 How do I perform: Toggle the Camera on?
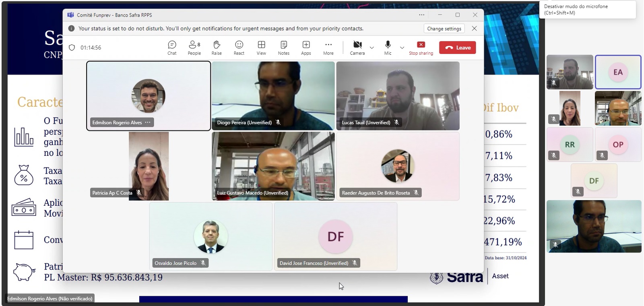tap(357, 47)
